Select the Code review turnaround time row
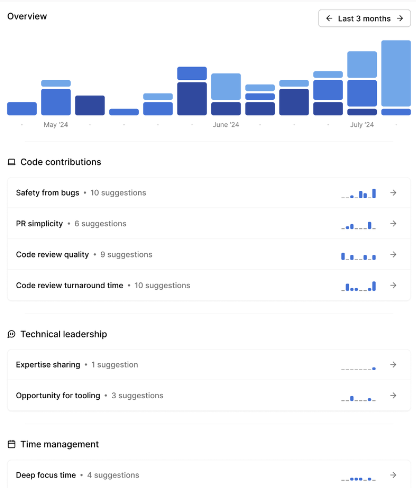Viewport: 416px width, 488px height. tap(209, 285)
